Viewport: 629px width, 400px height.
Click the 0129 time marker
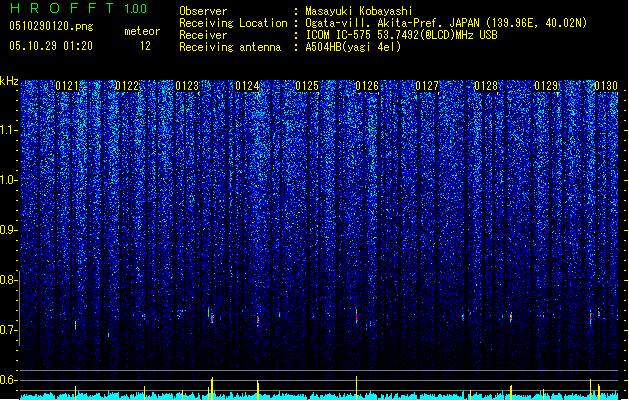[x=546, y=86]
